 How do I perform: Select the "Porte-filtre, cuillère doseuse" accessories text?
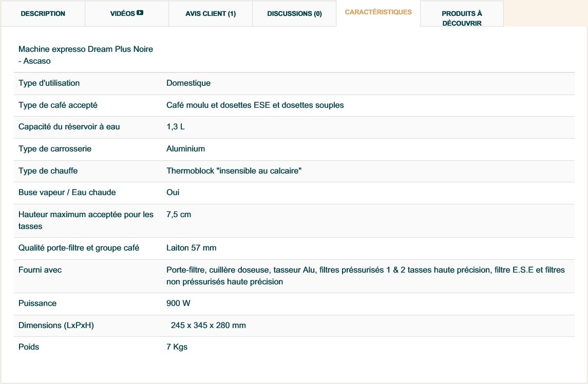(x=366, y=276)
